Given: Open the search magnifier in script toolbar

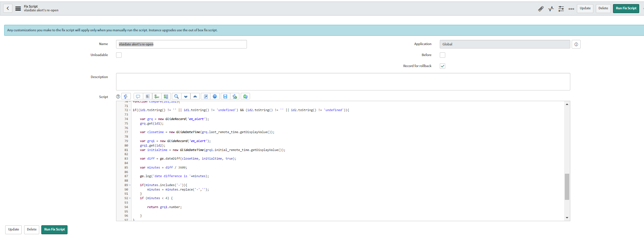Looking at the screenshot, I should 176,97.
